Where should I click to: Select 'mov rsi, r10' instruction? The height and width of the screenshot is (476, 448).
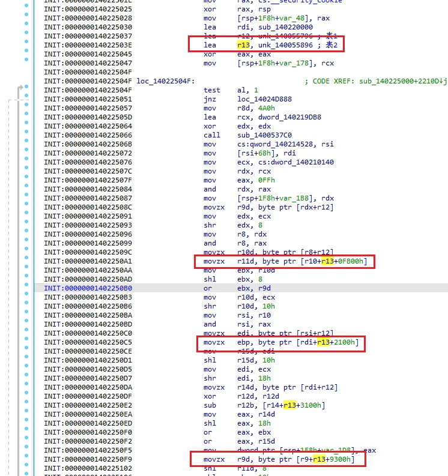click(x=237, y=315)
